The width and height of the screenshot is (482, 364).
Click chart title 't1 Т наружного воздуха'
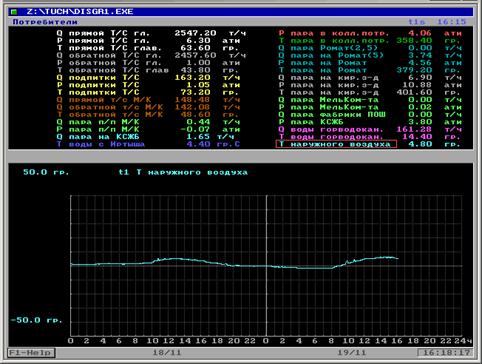183,172
